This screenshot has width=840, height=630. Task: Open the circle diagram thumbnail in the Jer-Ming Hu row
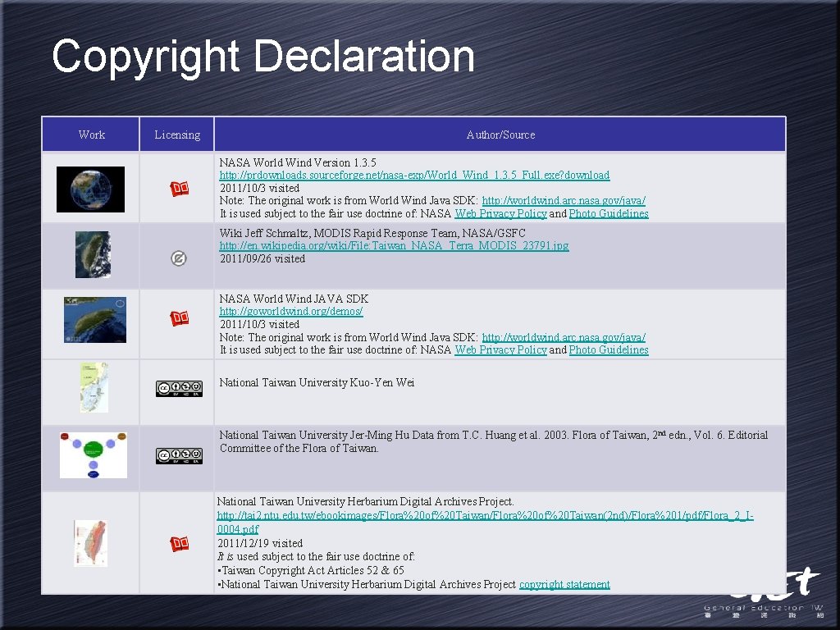pyautogui.click(x=94, y=455)
